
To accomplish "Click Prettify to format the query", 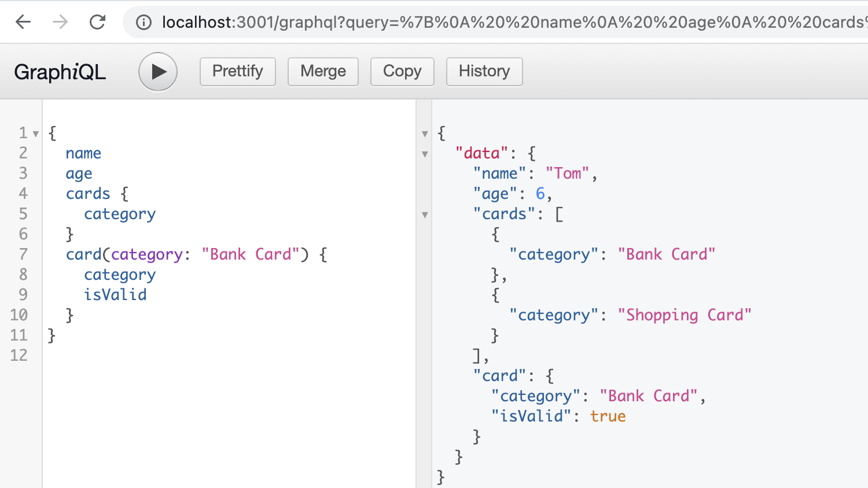I will pyautogui.click(x=237, y=71).
